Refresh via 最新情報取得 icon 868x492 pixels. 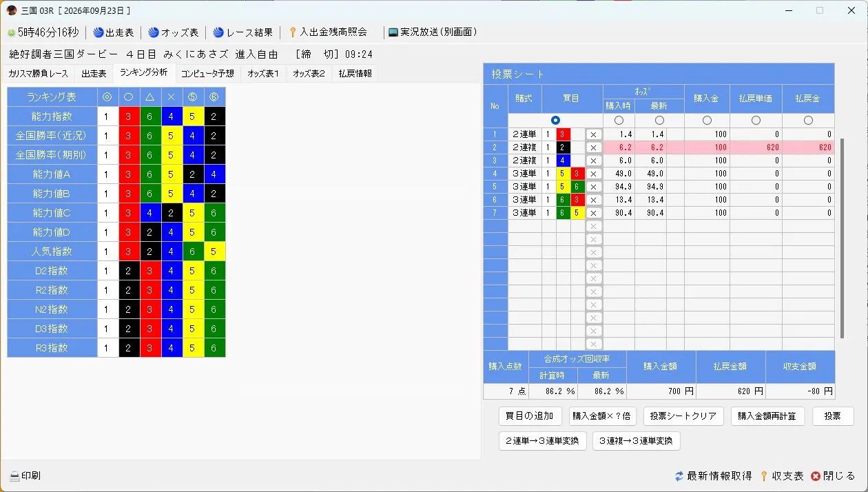coord(713,476)
